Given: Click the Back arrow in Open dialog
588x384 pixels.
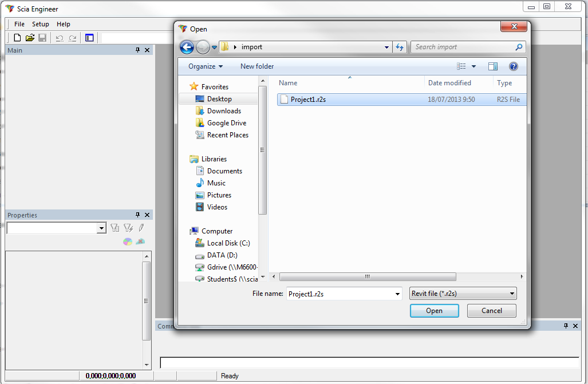Looking at the screenshot, I should [x=187, y=47].
